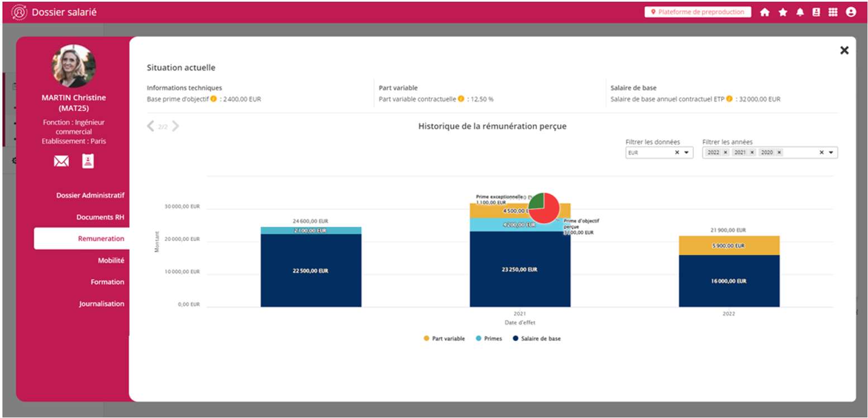
Task: Click the home icon in top bar
Action: pos(765,12)
